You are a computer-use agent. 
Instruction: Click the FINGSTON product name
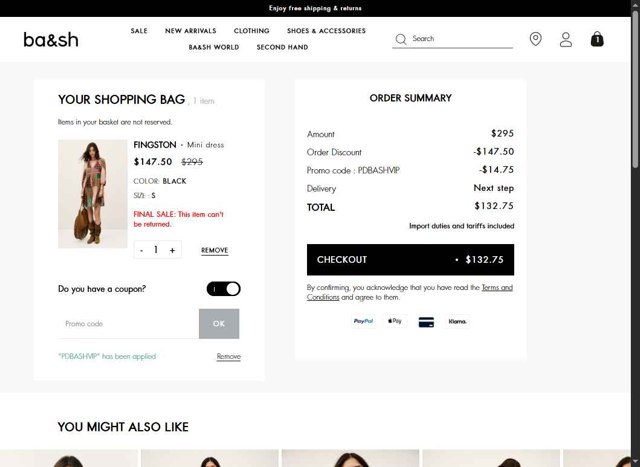(x=155, y=145)
